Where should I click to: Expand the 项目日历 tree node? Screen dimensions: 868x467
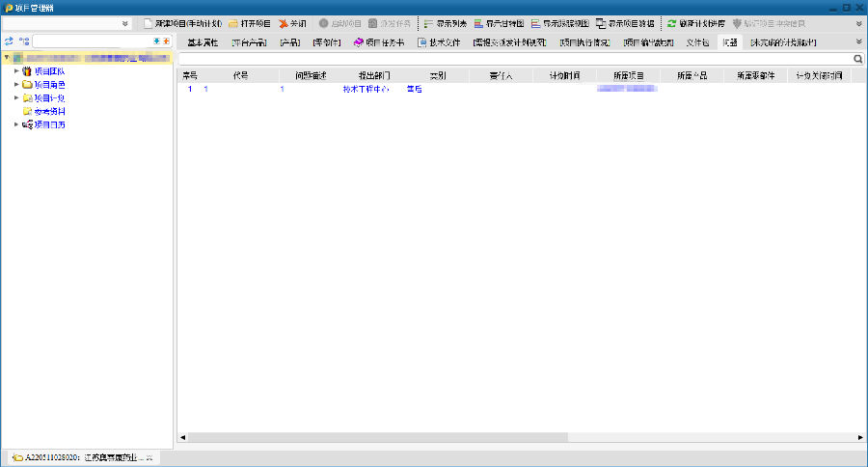point(16,124)
